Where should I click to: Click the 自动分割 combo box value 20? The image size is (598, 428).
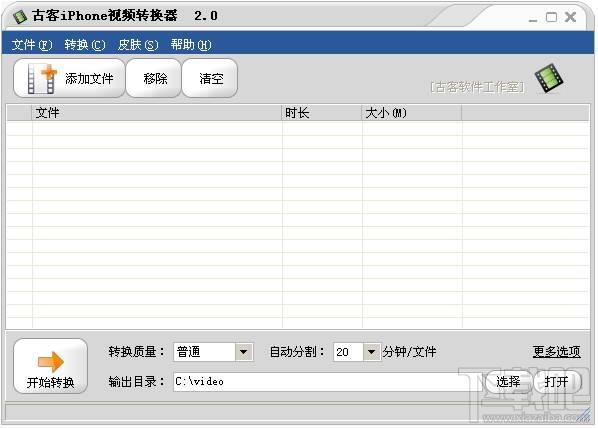[357, 352]
